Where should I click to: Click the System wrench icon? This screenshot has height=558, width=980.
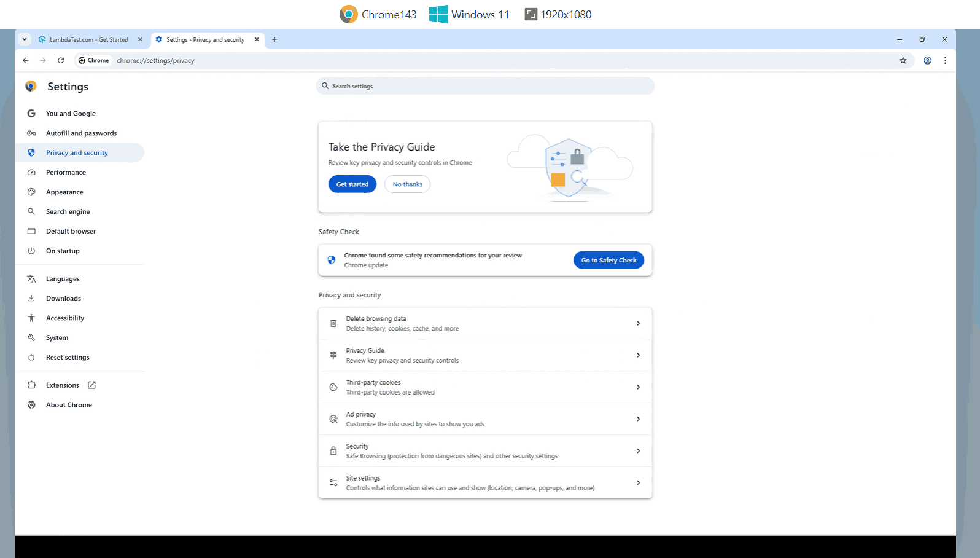31,338
